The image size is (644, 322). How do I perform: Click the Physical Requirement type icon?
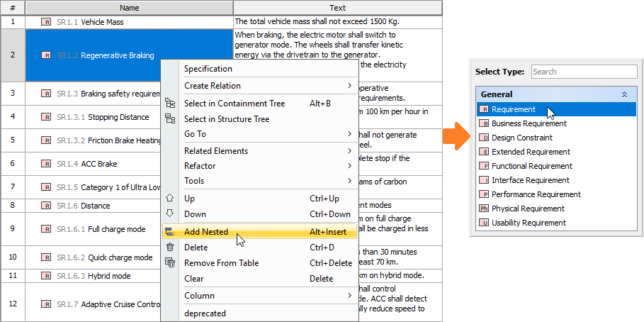(485, 209)
